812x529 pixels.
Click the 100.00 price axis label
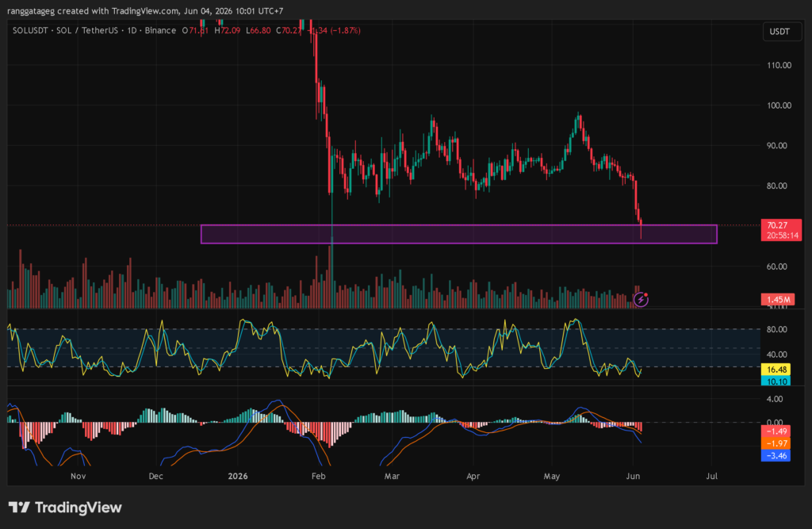(x=779, y=105)
